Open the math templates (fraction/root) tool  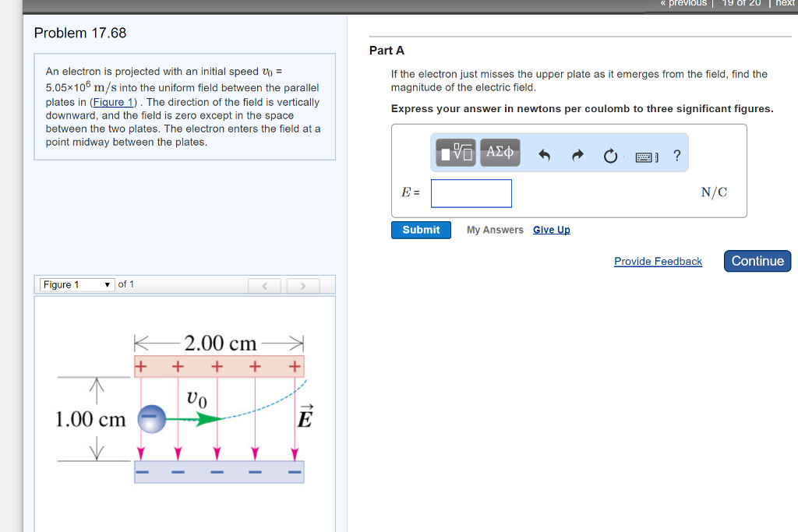point(456,153)
